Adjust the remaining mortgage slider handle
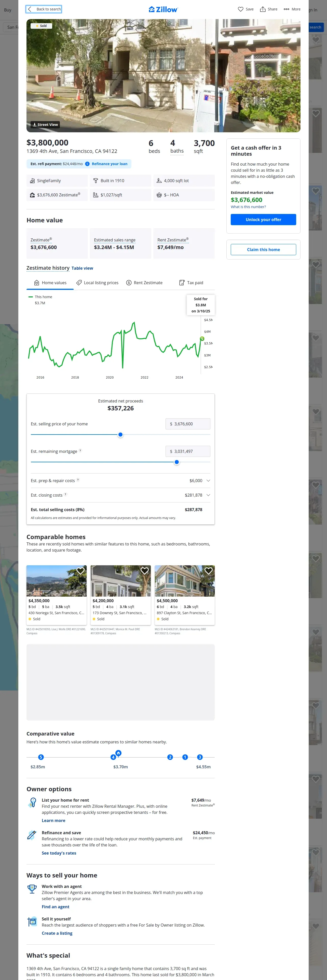Viewport: 327px width, 980px height. pos(177,462)
